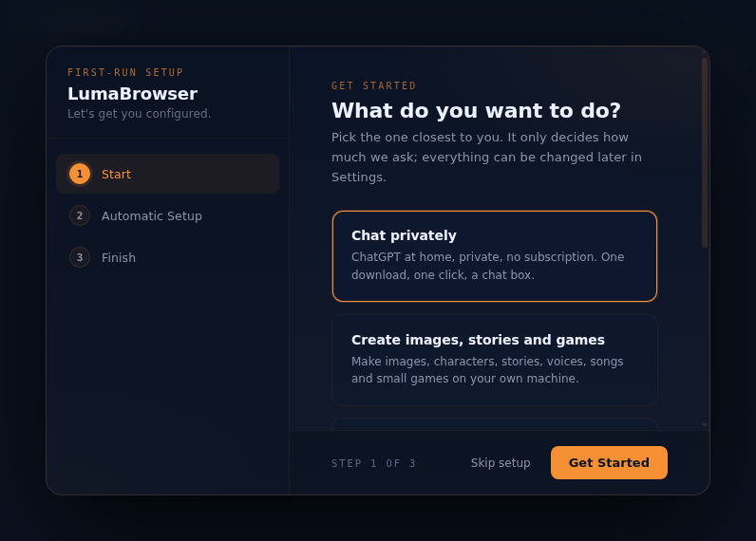
Task: Click the Get Started button
Action: pyautogui.click(x=609, y=462)
